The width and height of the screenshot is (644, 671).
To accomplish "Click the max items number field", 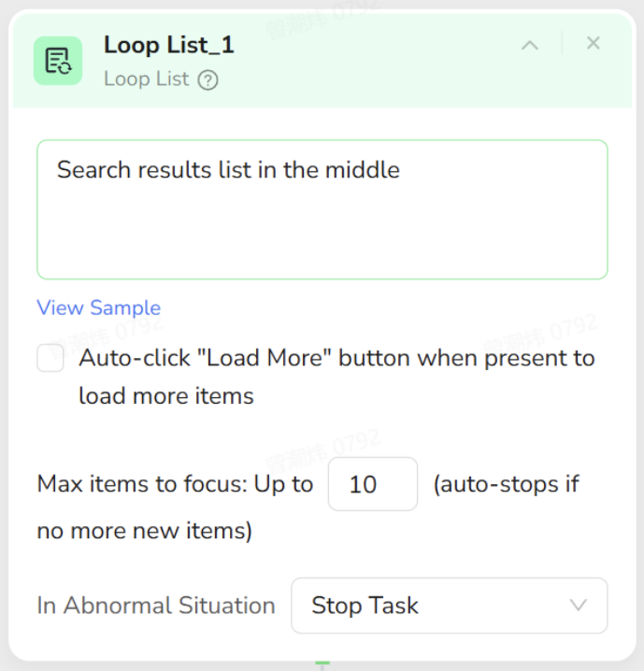I will 372,484.
